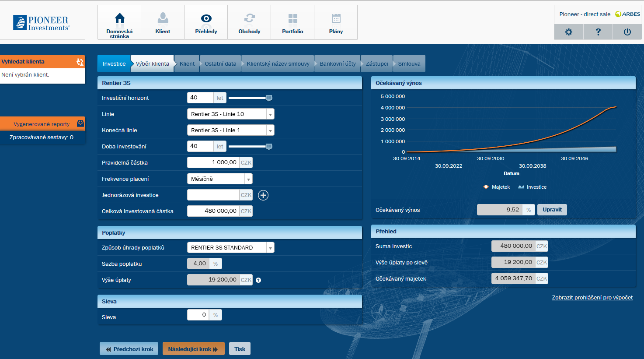Image resolution: width=644 pixels, height=359 pixels.
Task: Click the Investiční horizont value field
Action: click(x=200, y=98)
